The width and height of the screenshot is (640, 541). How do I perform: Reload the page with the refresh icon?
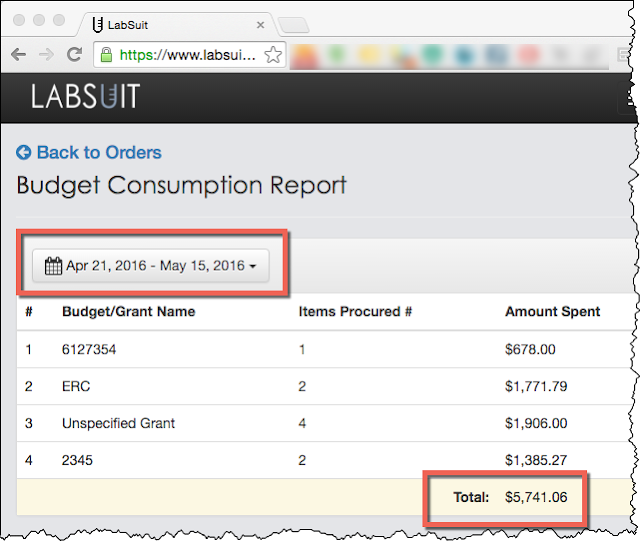[x=74, y=55]
